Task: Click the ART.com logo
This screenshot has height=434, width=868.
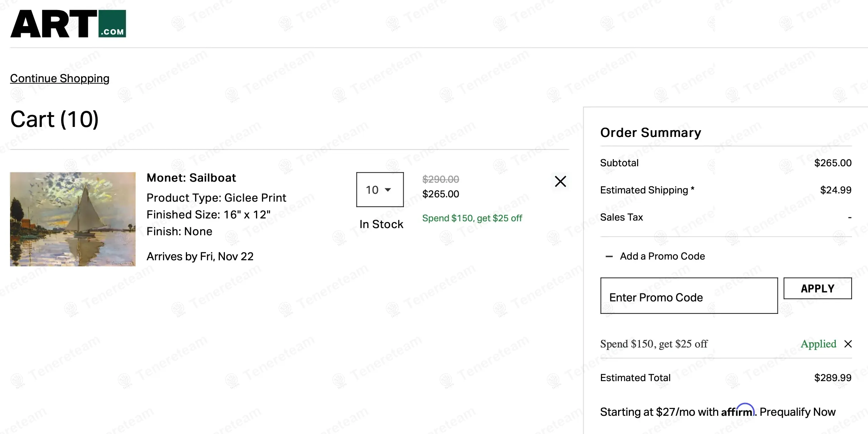Action: (68, 24)
